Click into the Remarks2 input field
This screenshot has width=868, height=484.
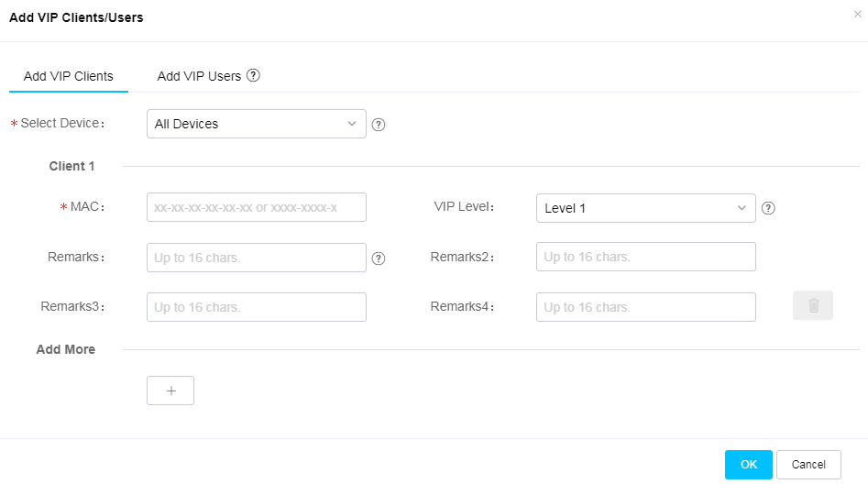click(x=646, y=257)
